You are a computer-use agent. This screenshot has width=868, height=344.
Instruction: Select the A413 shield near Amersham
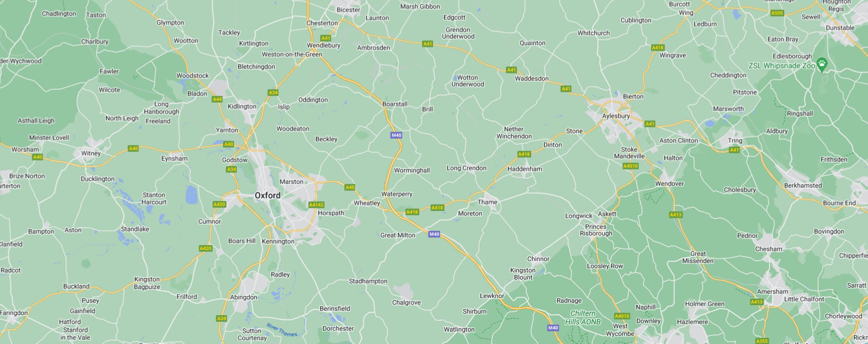click(x=757, y=302)
